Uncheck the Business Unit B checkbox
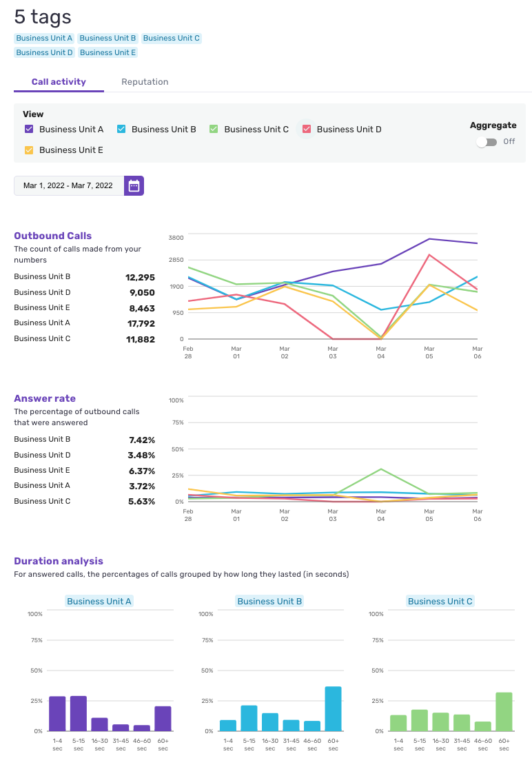532x767 pixels. click(121, 130)
